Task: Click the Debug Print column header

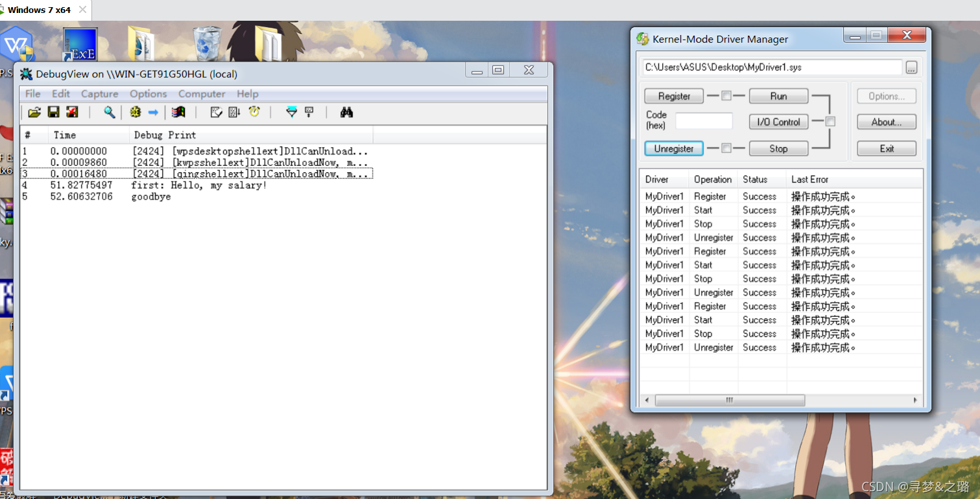Action: [x=251, y=135]
